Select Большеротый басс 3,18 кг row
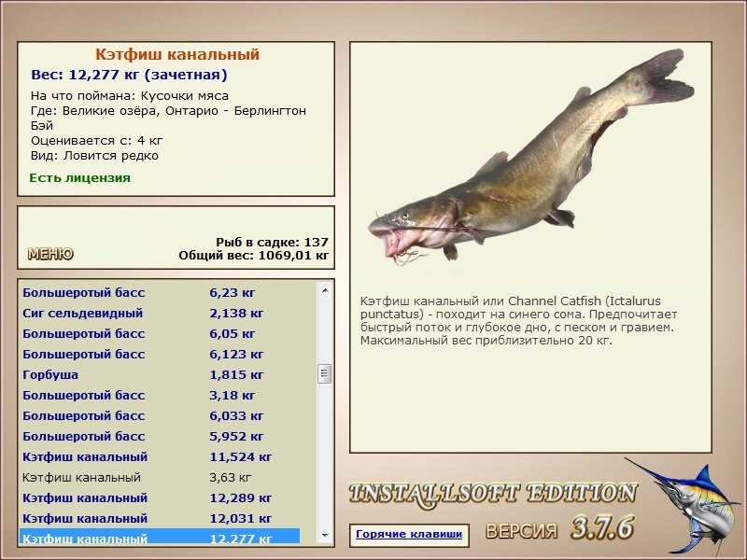This screenshot has height=560, width=747. (160, 395)
